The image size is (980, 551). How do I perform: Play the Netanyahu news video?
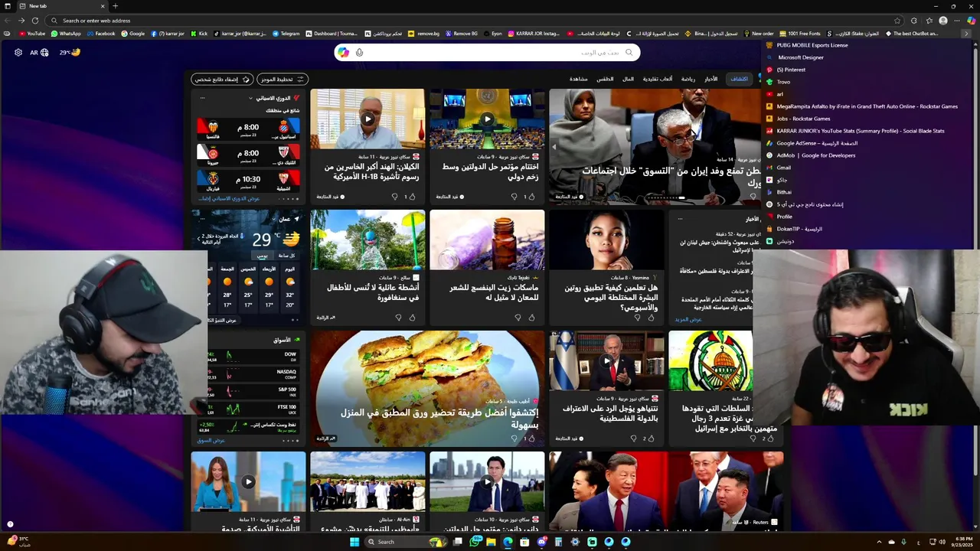point(606,360)
